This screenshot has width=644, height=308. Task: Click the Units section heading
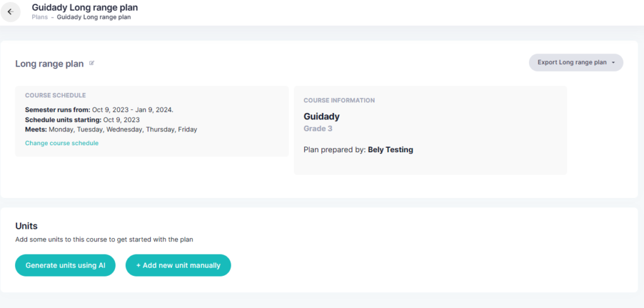pos(26,226)
